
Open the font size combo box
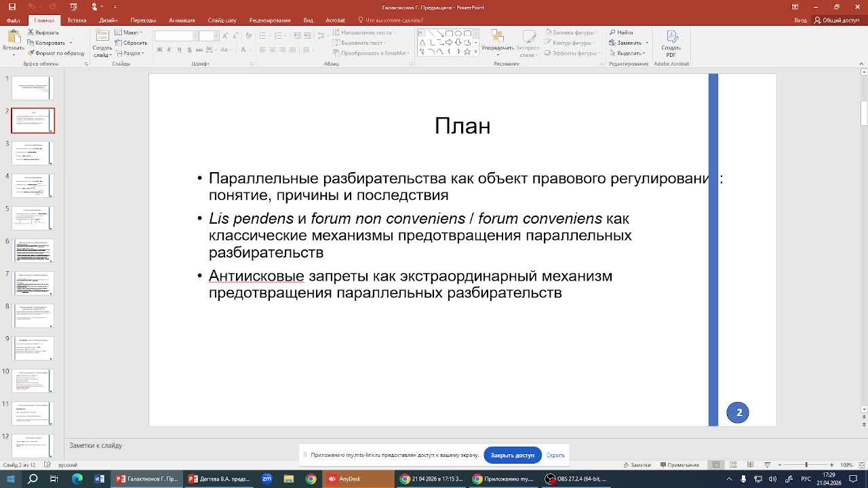coord(208,35)
